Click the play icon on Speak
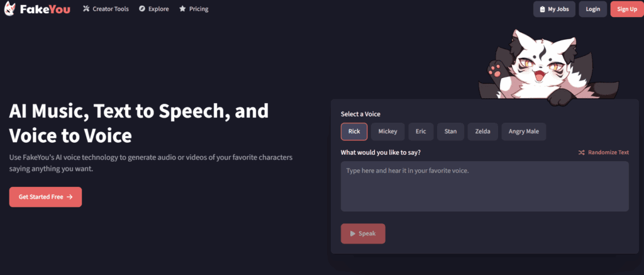The height and width of the screenshot is (275, 644). pyautogui.click(x=352, y=234)
